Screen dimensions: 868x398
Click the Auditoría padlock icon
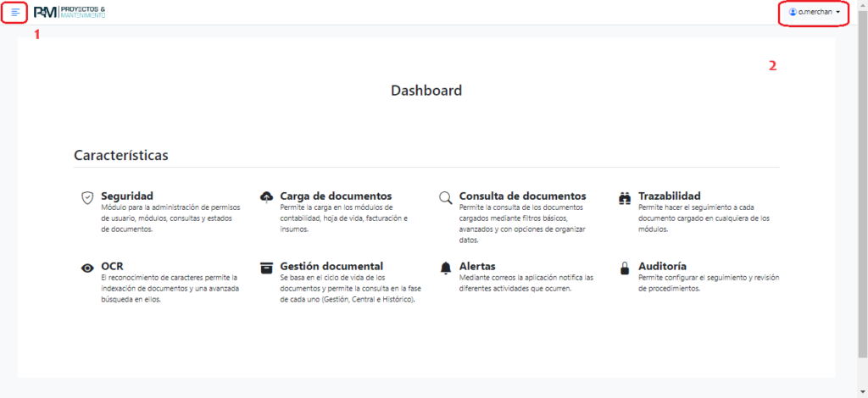coord(625,268)
